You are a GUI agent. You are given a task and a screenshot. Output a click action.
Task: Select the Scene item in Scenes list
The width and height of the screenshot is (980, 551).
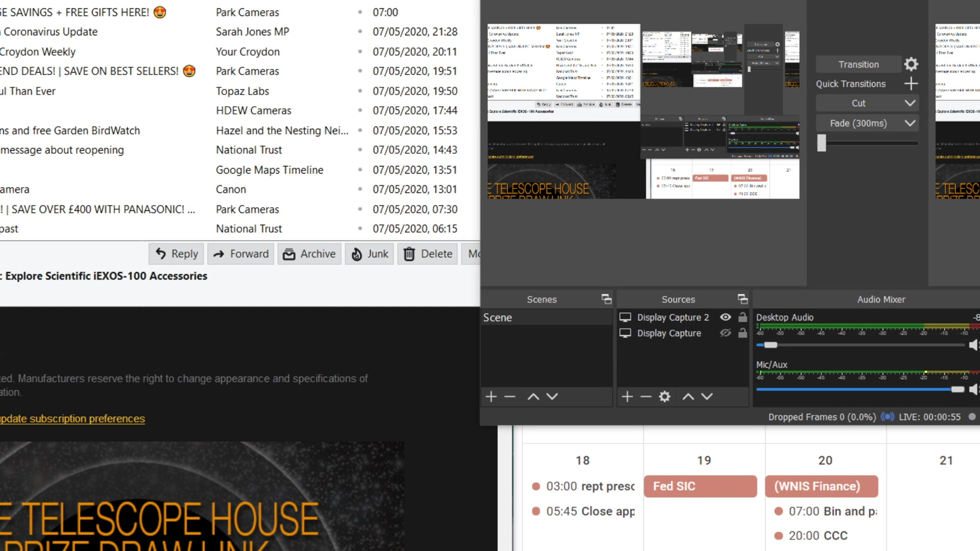coord(547,317)
